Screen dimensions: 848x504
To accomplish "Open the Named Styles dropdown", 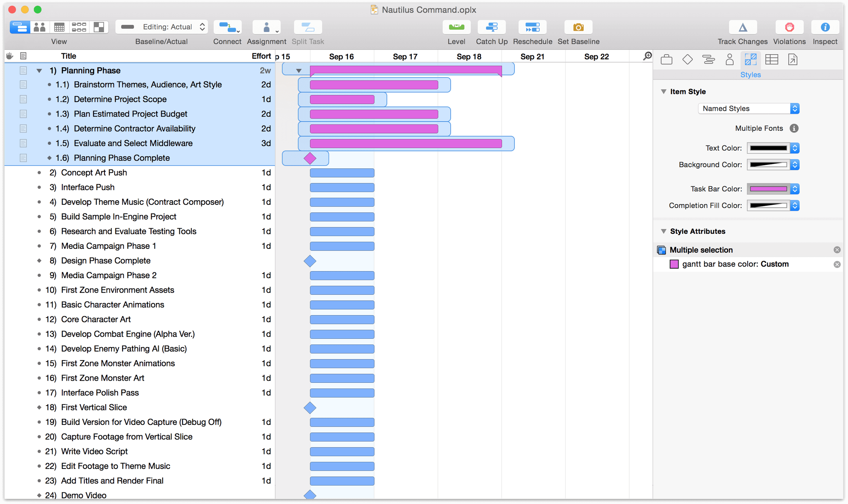I will click(x=748, y=108).
